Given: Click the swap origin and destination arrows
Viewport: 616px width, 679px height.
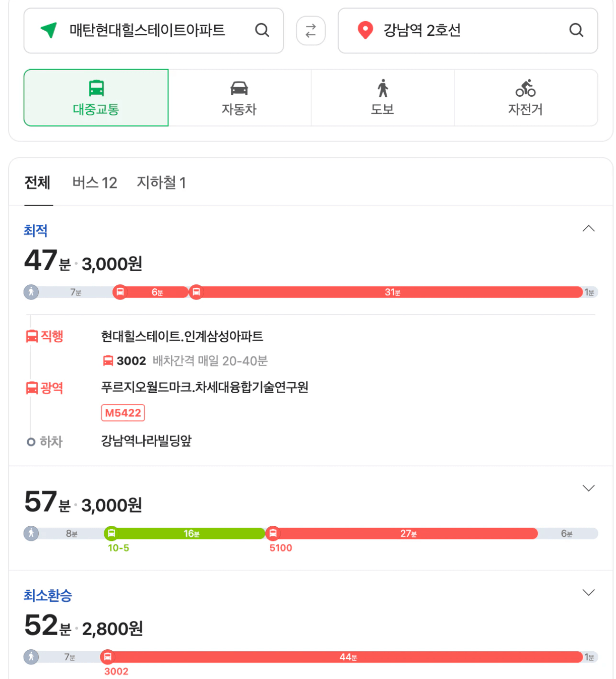Looking at the screenshot, I should [x=311, y=31].
